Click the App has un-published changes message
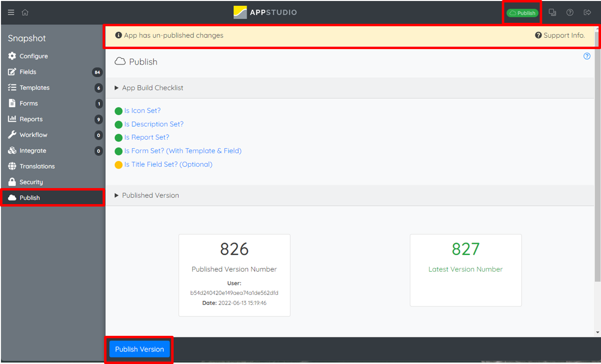This screenshot has height=364, width=601. tap(174, 35)
